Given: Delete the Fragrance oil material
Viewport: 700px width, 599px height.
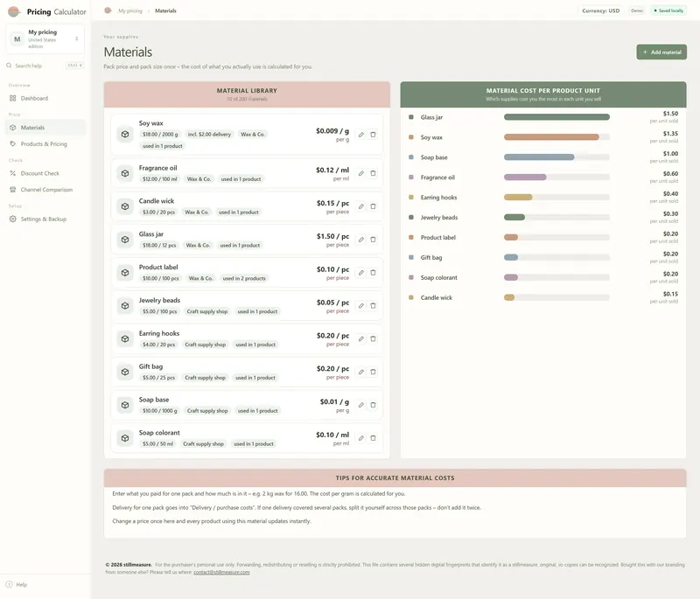Looking at the screenshot, I should coord(373,173).
